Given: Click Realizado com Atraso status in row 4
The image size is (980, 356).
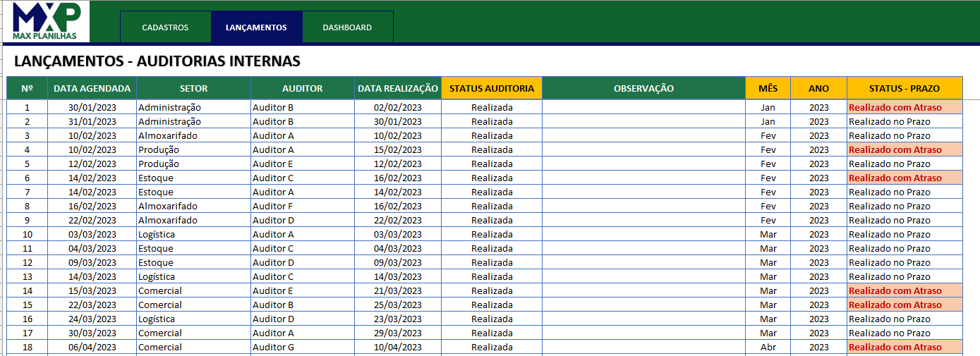Looking at the screenshot, I should [905, 149].
